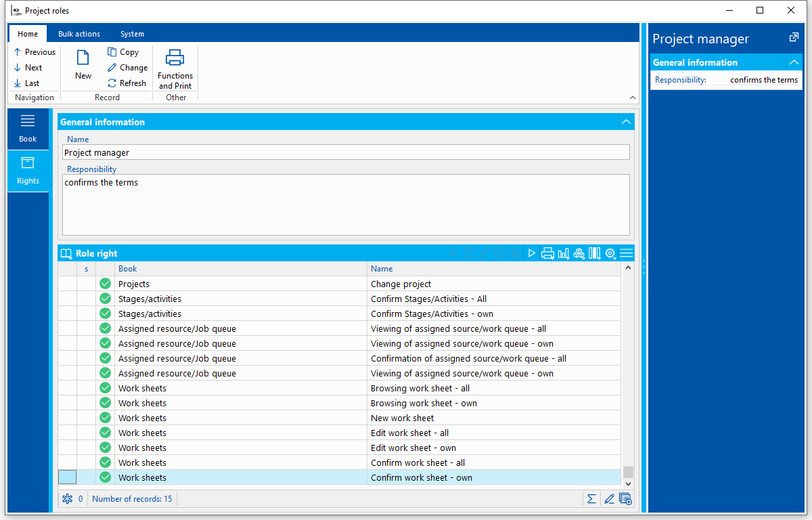This screenshot has width=812, height=520.
Task: Open hamburger menu in Role right toolbar
Action: tap(627, 253)
